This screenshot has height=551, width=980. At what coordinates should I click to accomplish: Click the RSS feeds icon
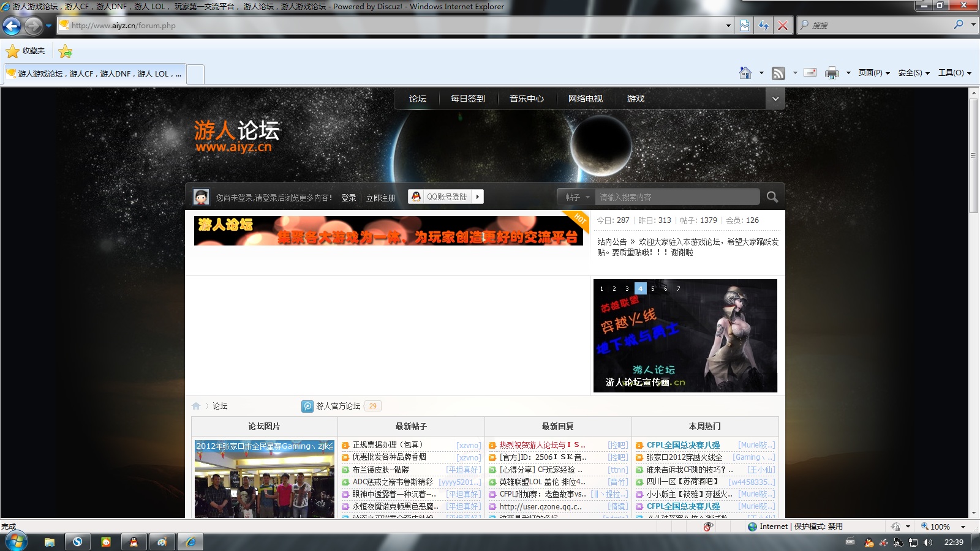click(x=778, y=73)
